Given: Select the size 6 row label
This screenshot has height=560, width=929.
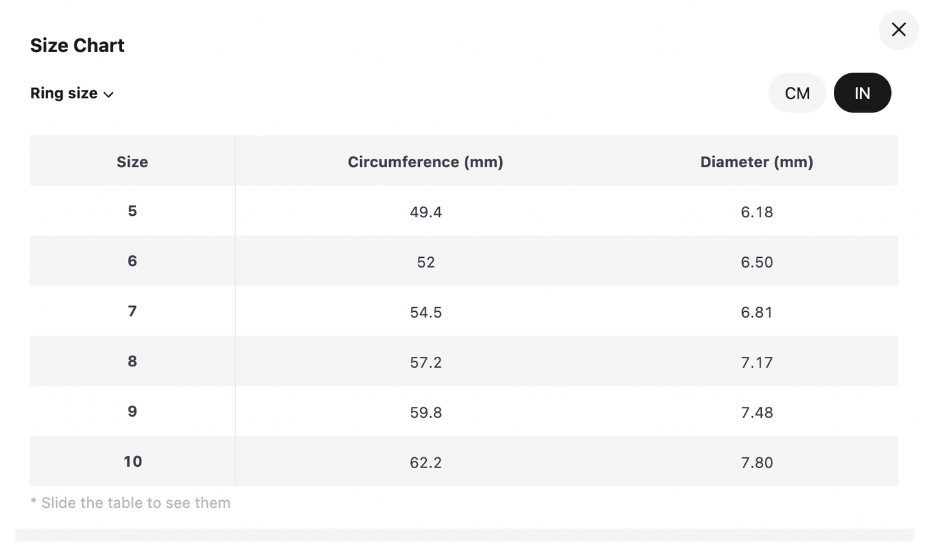Looking at the screenshot, I should point(132,260).
